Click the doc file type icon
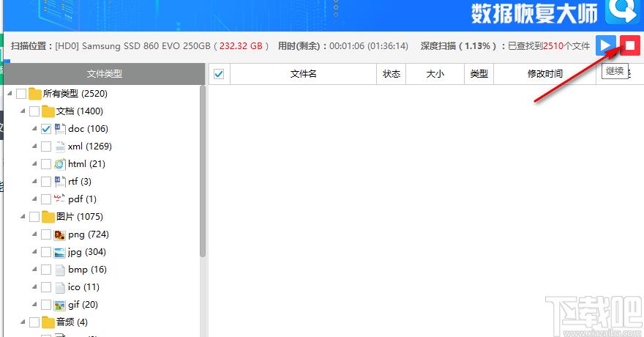 pyautogui.click(x=60, y=129)
